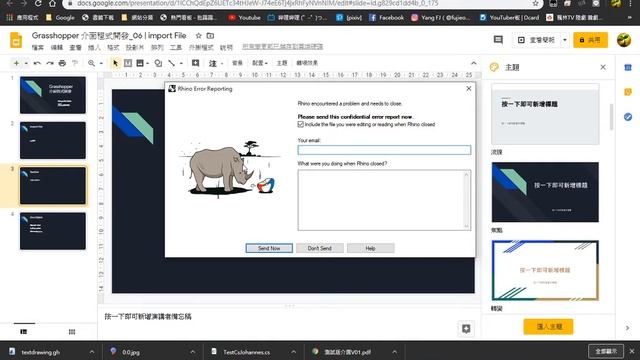The image size is (640, 360).
Task: Open the textdrawing.gh download options chevron
Action: coord(92,352)
